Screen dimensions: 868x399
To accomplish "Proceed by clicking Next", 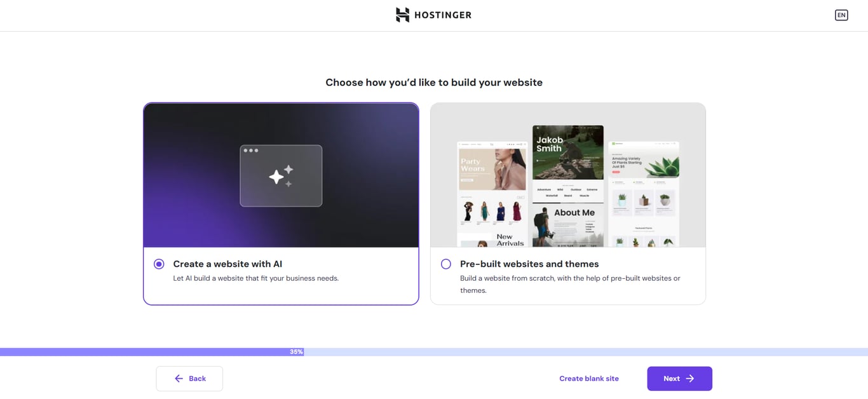I will 679,378.
